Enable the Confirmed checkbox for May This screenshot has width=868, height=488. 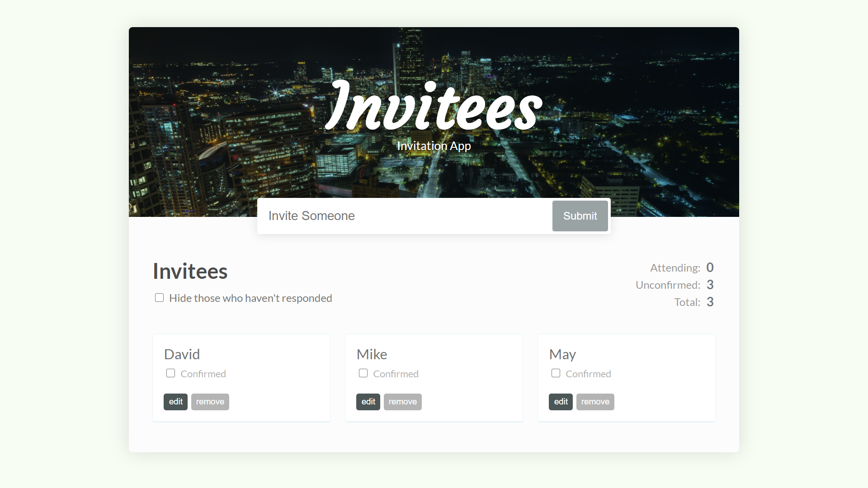coord(556,374)
